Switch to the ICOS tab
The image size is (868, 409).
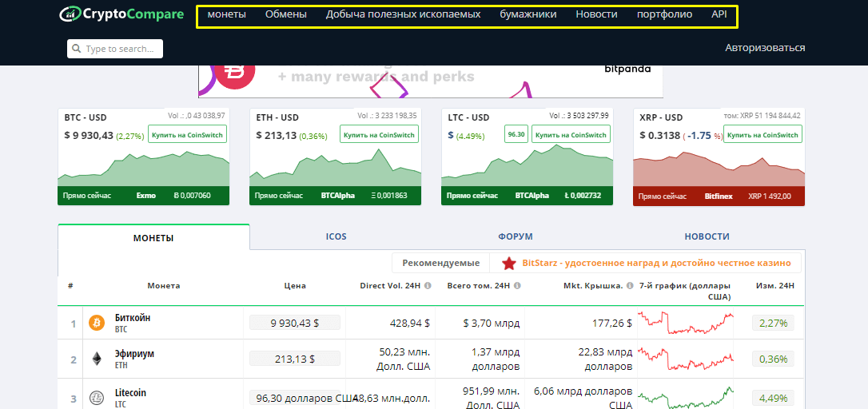336,236
